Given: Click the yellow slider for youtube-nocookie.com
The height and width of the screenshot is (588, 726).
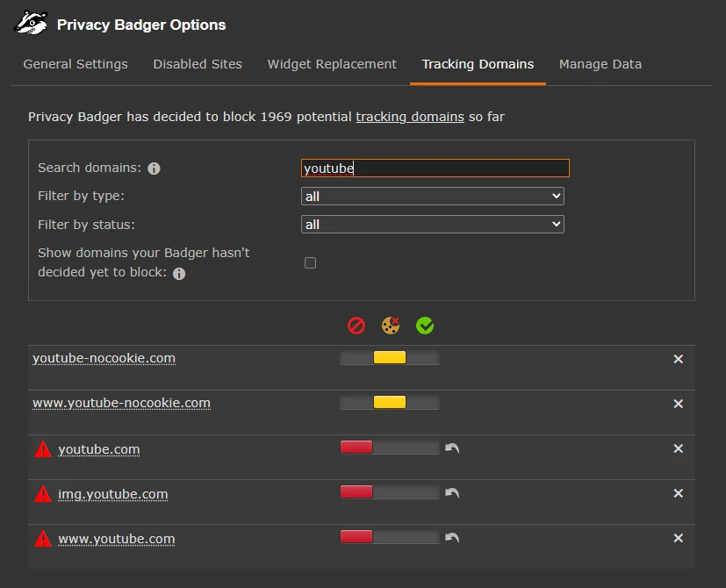Looking at the screenshot, I should pyautogui.click(x=390, y=357).
